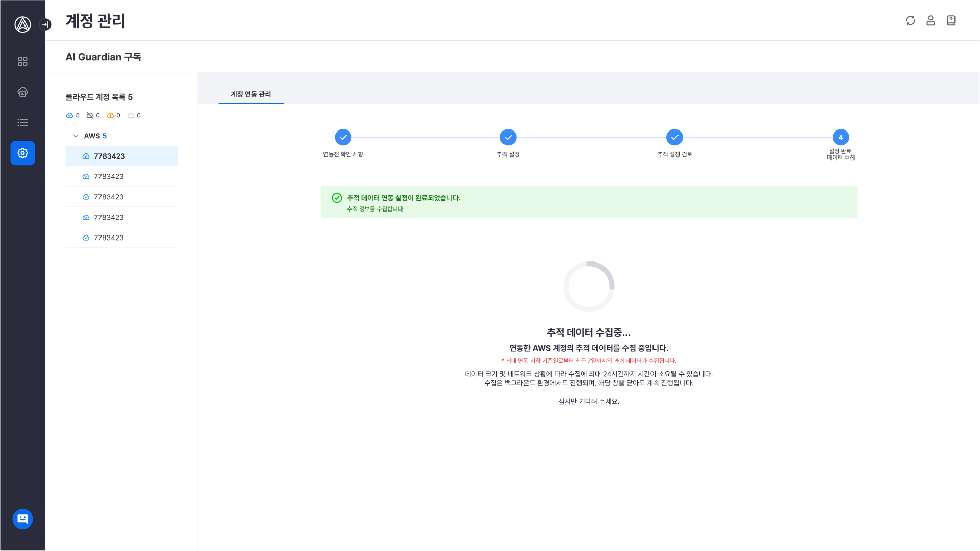Click the disconnected cloud status icon
980x551 pixels.
(x=90, y=115)
